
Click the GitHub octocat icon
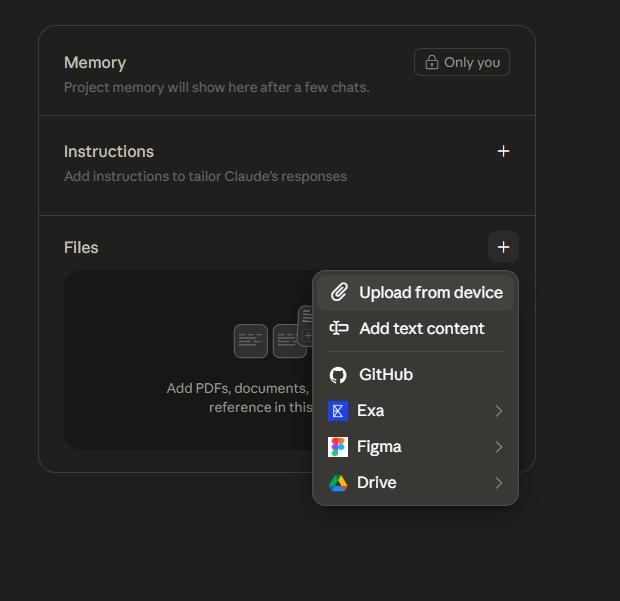click(x=338, y=375)
